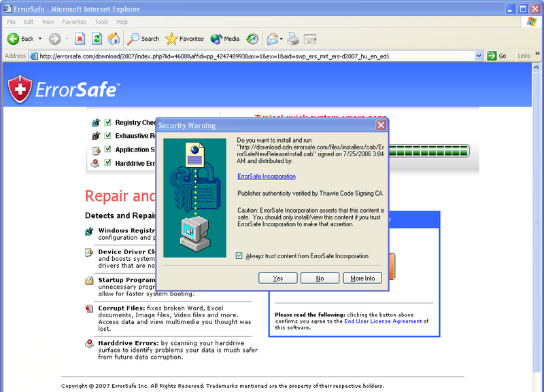
Task: Click the "Harddrive Errors:" description heading
Action: 129,343
